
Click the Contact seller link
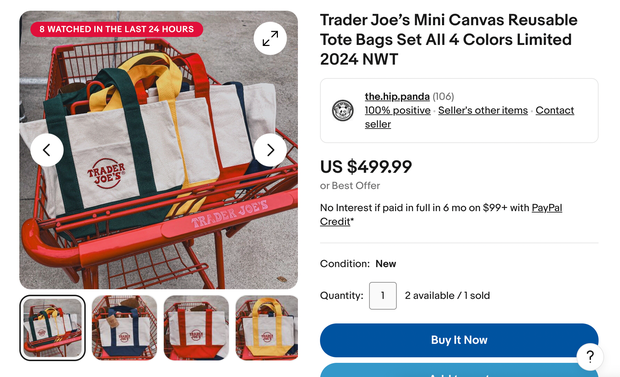(x=469, y=117)
